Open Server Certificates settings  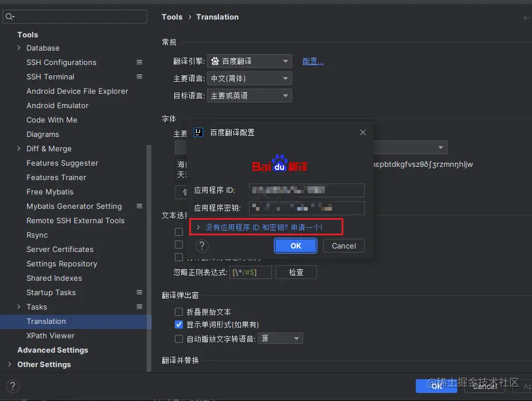(60, 249)
